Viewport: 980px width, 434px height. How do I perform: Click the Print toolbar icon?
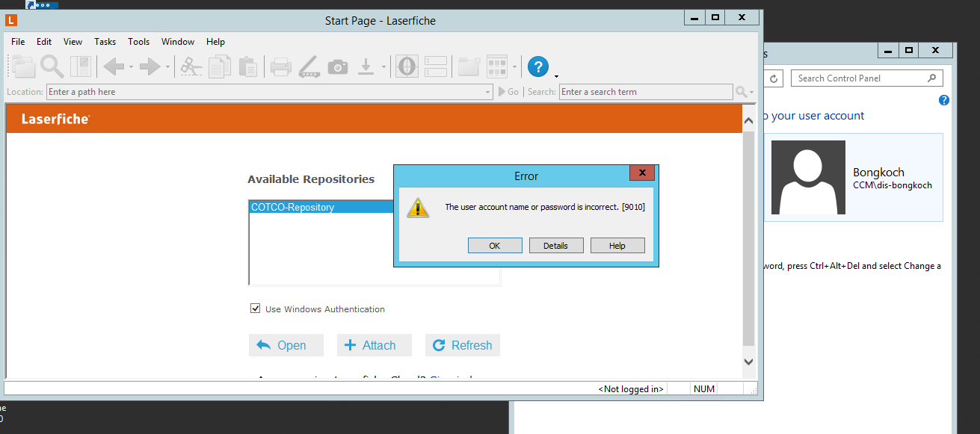[280, 67]
